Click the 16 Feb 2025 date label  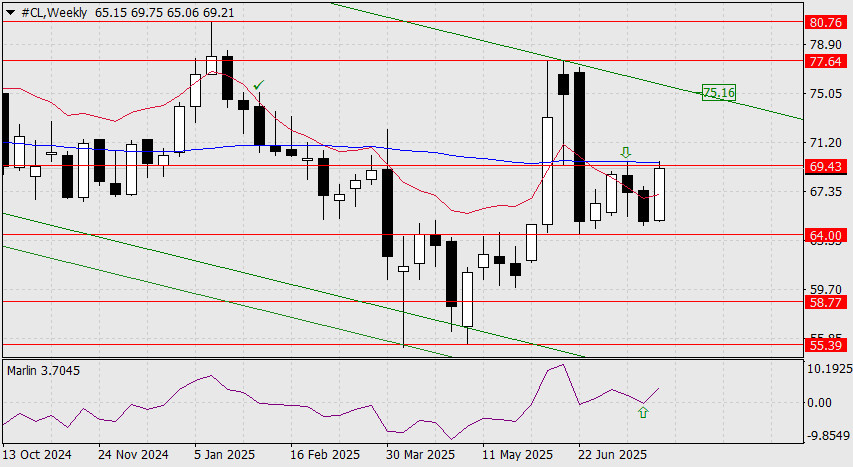pos(325,454)
